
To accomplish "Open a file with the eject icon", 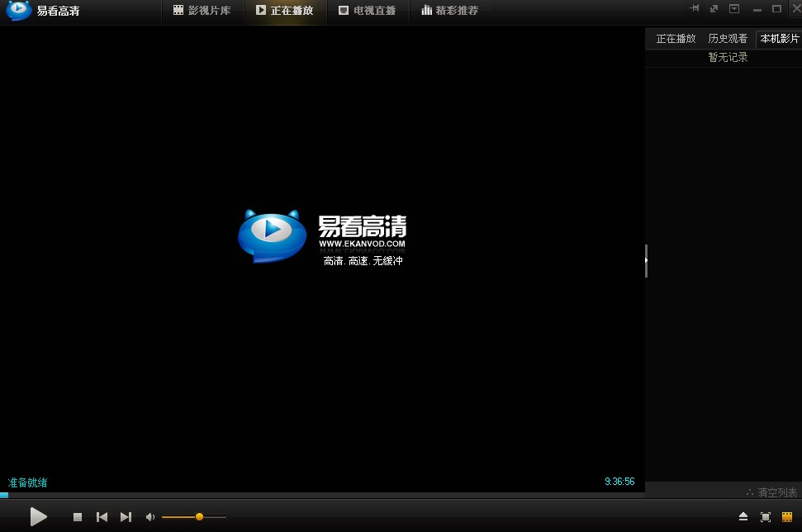I will [x=743, y=516].
